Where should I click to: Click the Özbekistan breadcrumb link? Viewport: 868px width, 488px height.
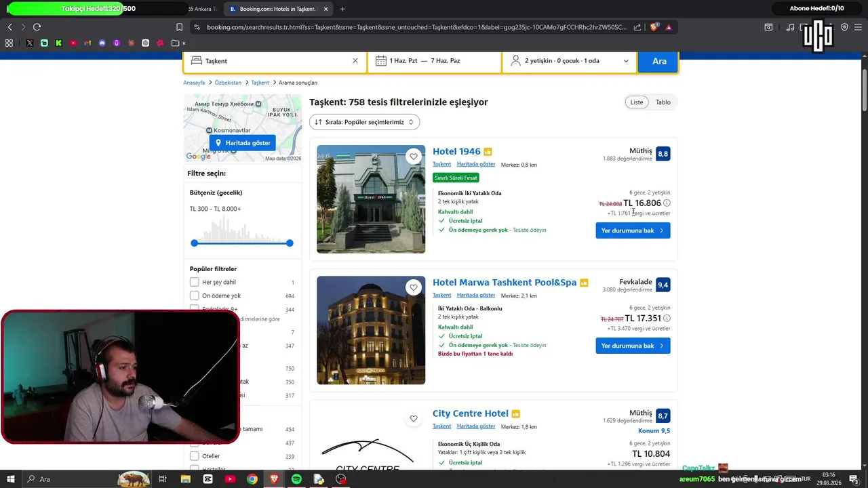[x=228, y=83]
